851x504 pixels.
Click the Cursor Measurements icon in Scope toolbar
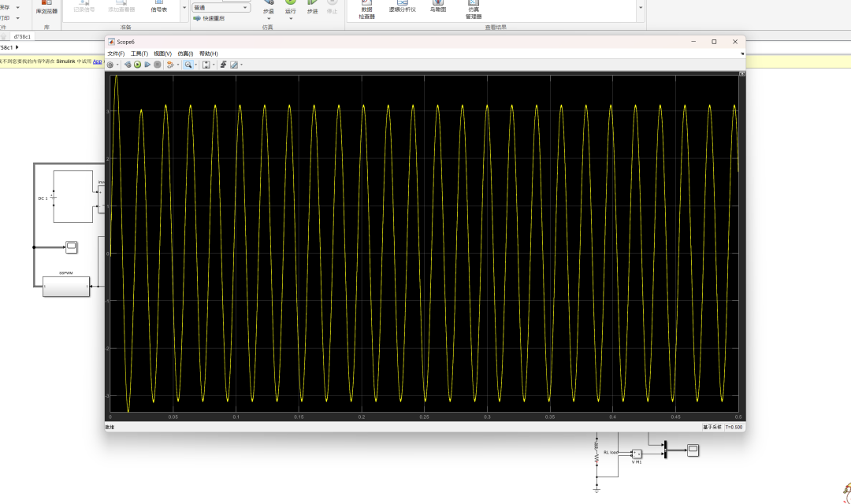234,65
